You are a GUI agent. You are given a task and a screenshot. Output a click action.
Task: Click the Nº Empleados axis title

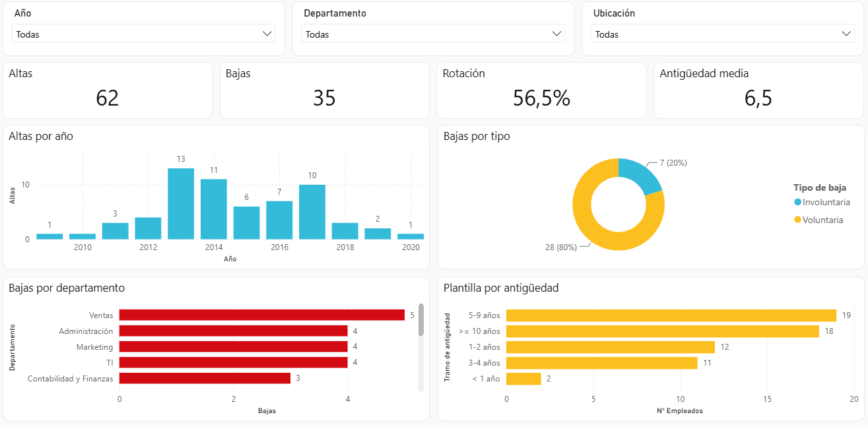point(680,411)
